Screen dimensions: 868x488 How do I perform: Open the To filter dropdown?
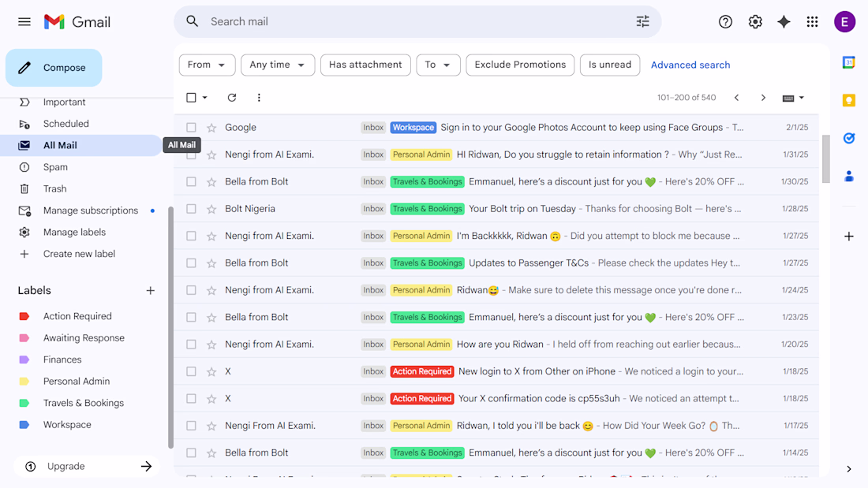click(x=437, y=65)
